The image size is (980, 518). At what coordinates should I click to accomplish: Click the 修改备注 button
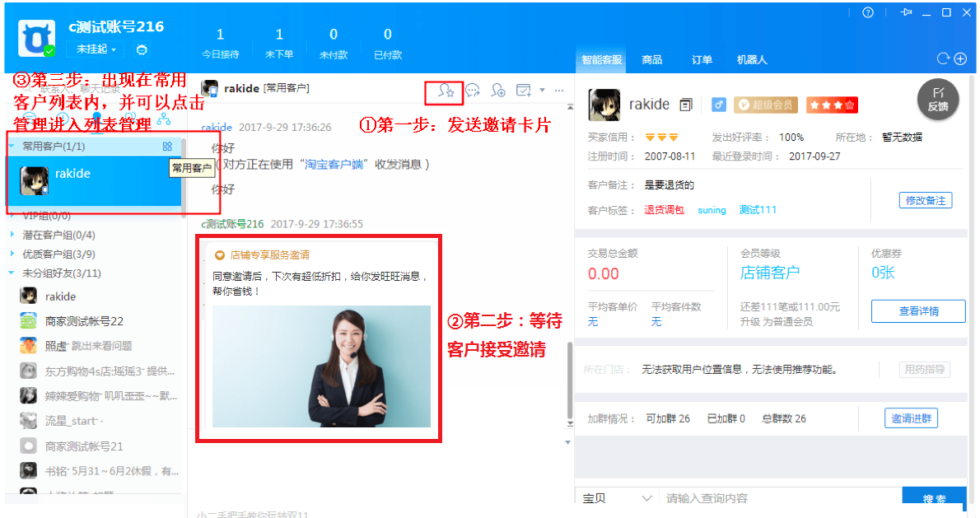(x=925, y=201)
